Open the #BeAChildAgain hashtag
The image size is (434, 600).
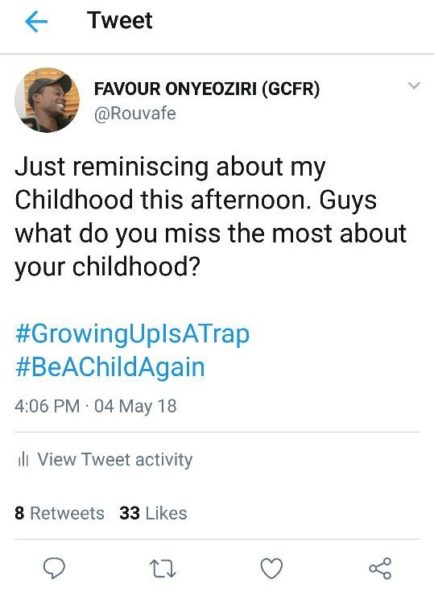point(110,367)
